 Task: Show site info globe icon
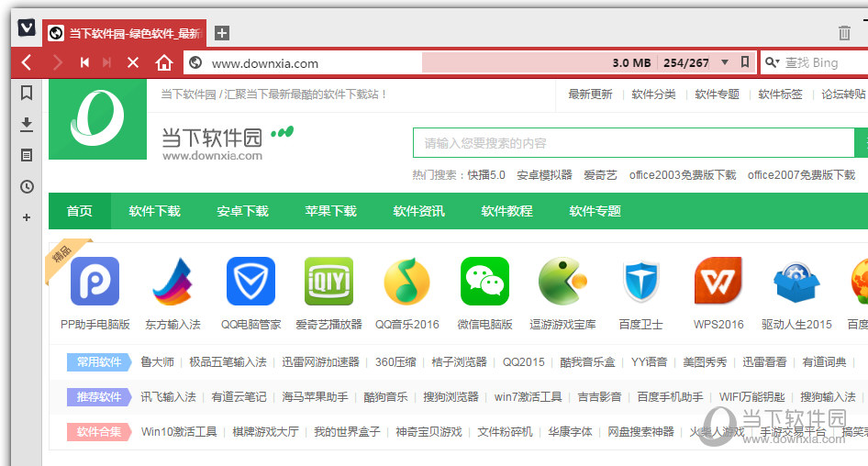(195, 62)
